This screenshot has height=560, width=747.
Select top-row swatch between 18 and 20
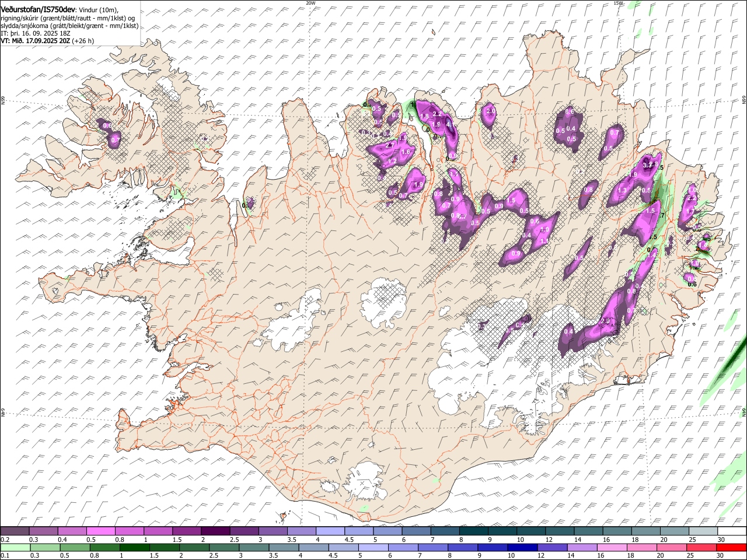tap(646, 531)
